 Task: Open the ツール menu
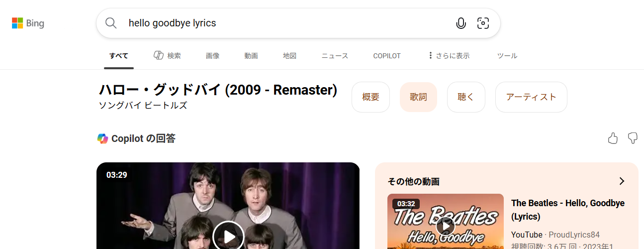(507, 56)
